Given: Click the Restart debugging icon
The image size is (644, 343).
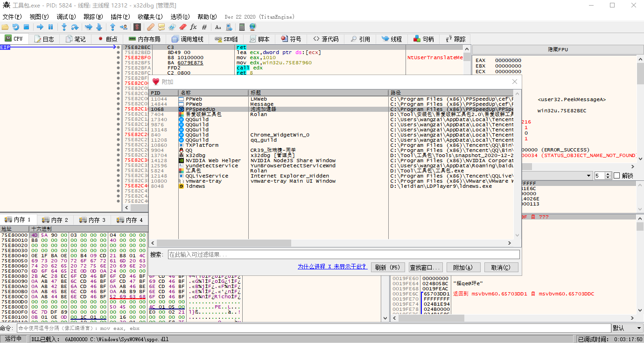Looking at the screenshot, I should click(x=16, y=27).
